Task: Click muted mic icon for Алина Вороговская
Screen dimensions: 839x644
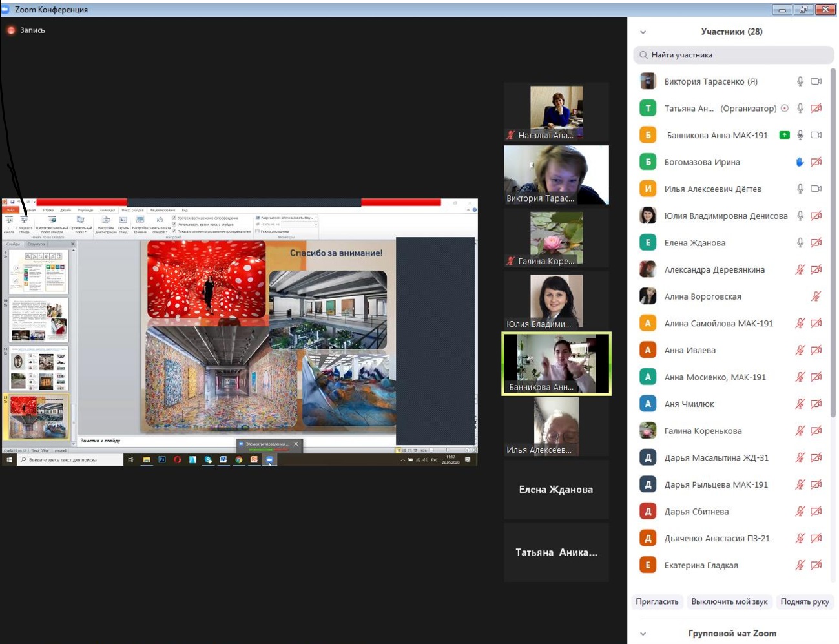Action: click(x=816, y=296)
